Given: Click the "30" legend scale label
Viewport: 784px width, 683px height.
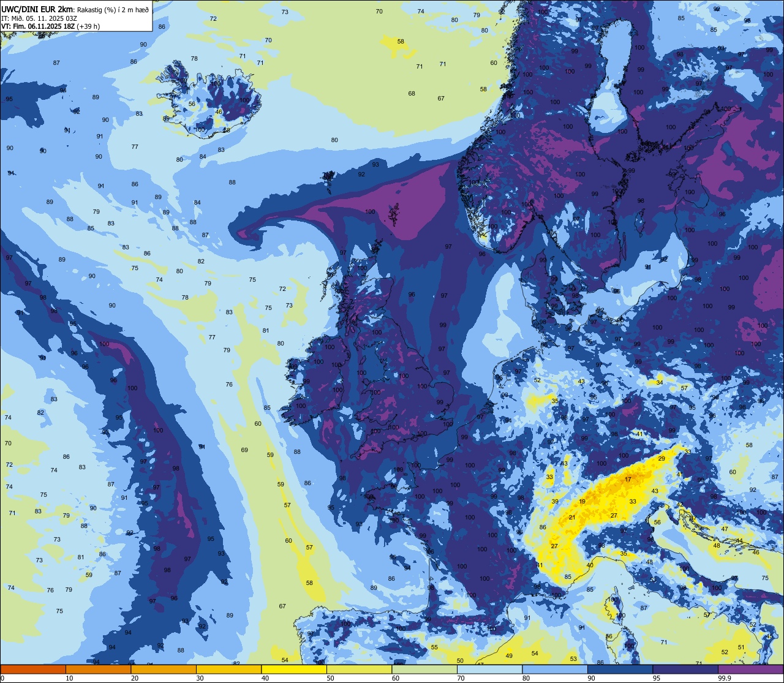Looking at the screenshot, I should tap(200, 678).
